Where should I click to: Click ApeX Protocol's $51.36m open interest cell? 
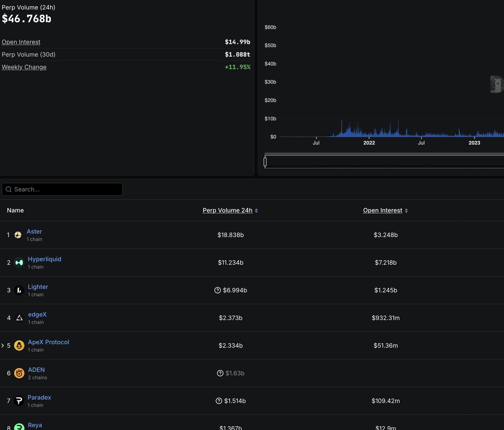(x=386, y=346)
